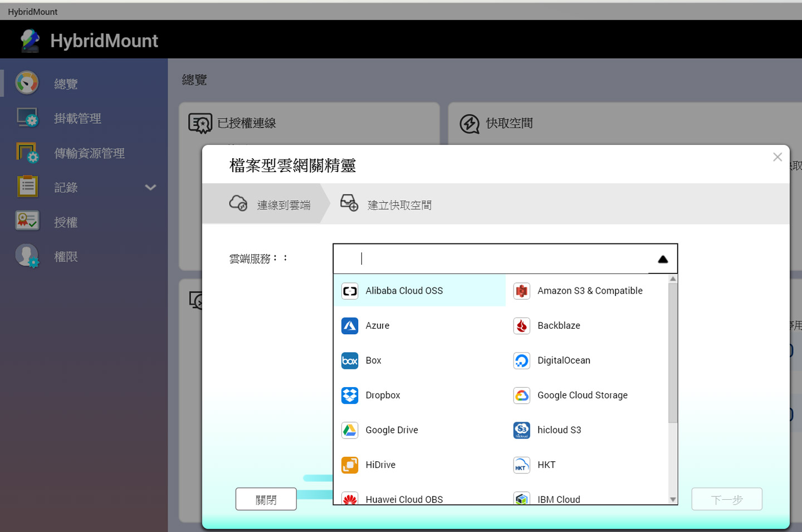Switch to the 建立快取空間 wizard step

coord(399,205)
